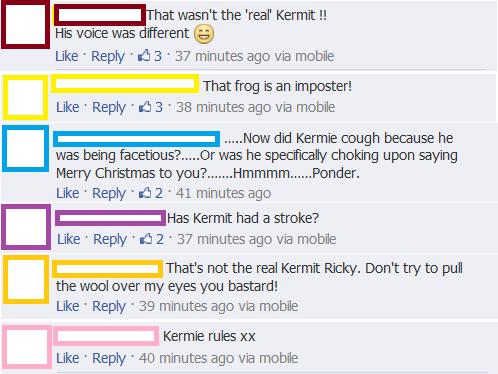Open the yellow-framed commenter avatar
This screenshot has width=498, height=374.
pos(25,97)
